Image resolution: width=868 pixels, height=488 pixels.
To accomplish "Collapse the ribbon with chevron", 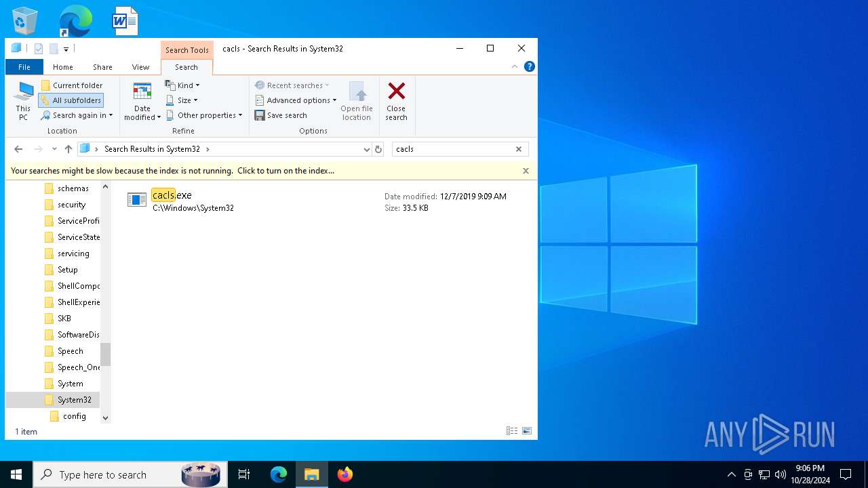I will coord(515,66).
